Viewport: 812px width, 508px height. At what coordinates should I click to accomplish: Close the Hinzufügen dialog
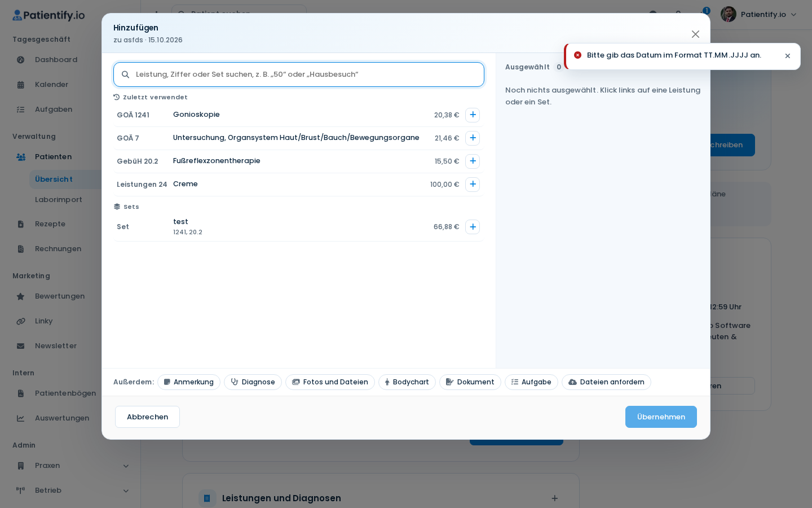[x=695, y=34]
